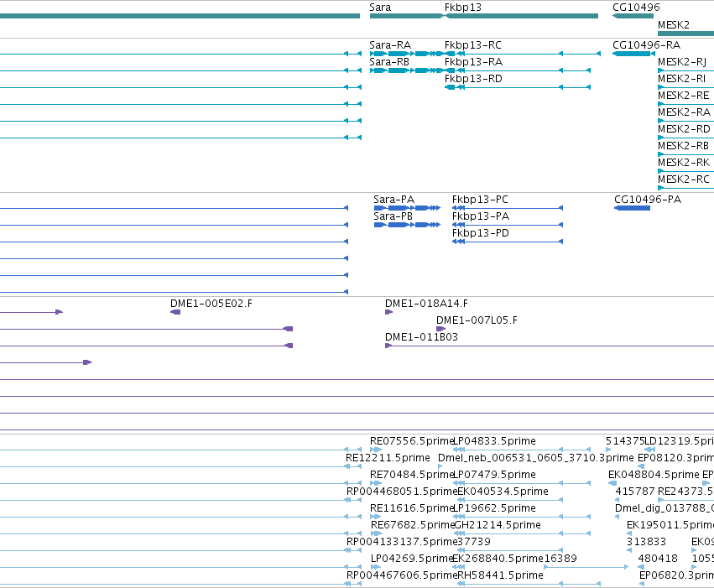714x588 pixels.
Task: Click the EK195011.5prime EST label
Action: tap(670, 525)
